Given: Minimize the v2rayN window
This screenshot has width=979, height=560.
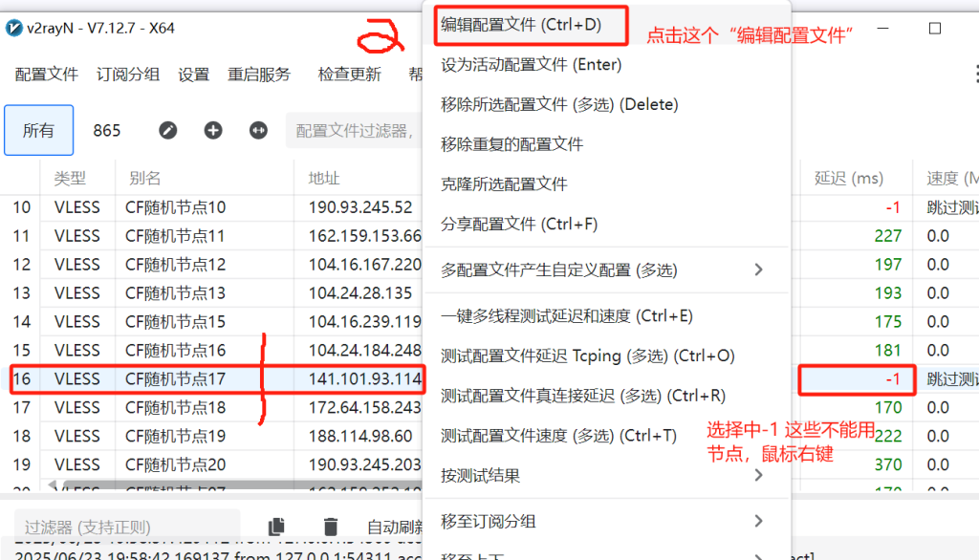Looking at the screenshot, I should click(882, 28).
